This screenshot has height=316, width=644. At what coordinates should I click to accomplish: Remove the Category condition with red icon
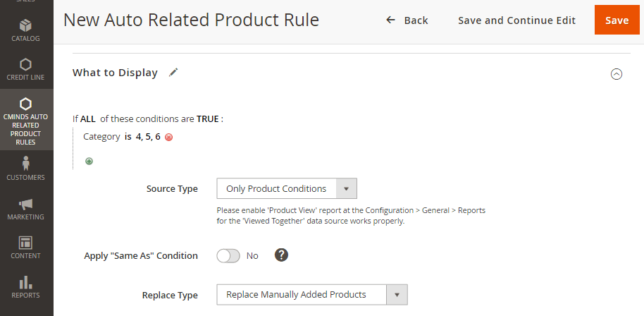point(169,138)
